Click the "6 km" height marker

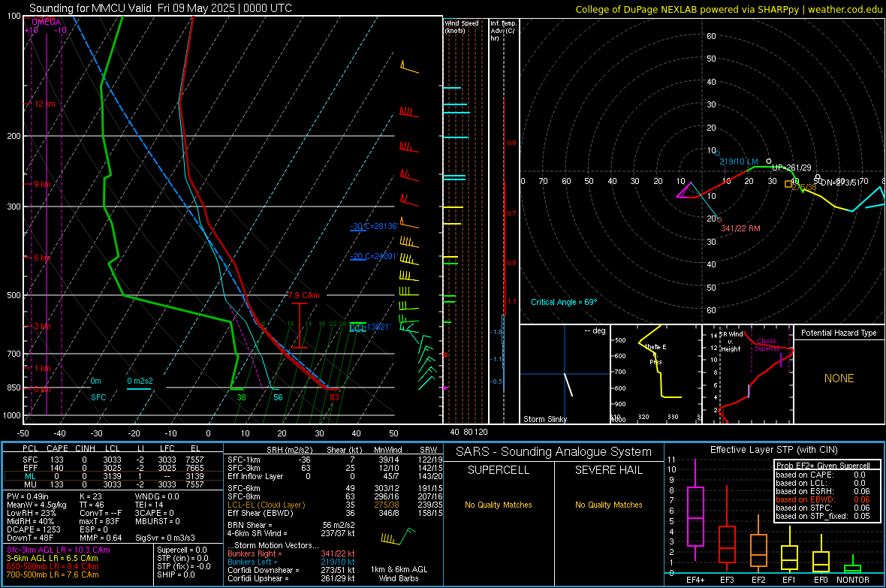coord(42,258)
